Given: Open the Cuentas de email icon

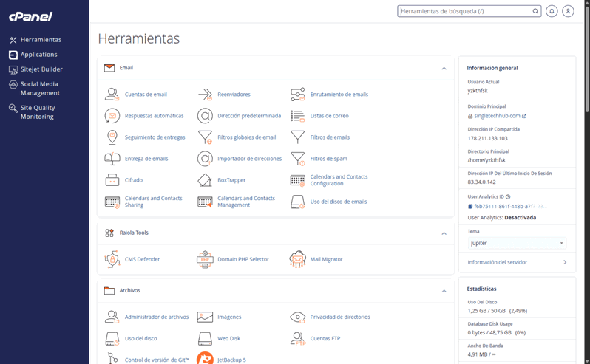Looking at the screenshot, I should pyautogui.click(x=112, y=95).
